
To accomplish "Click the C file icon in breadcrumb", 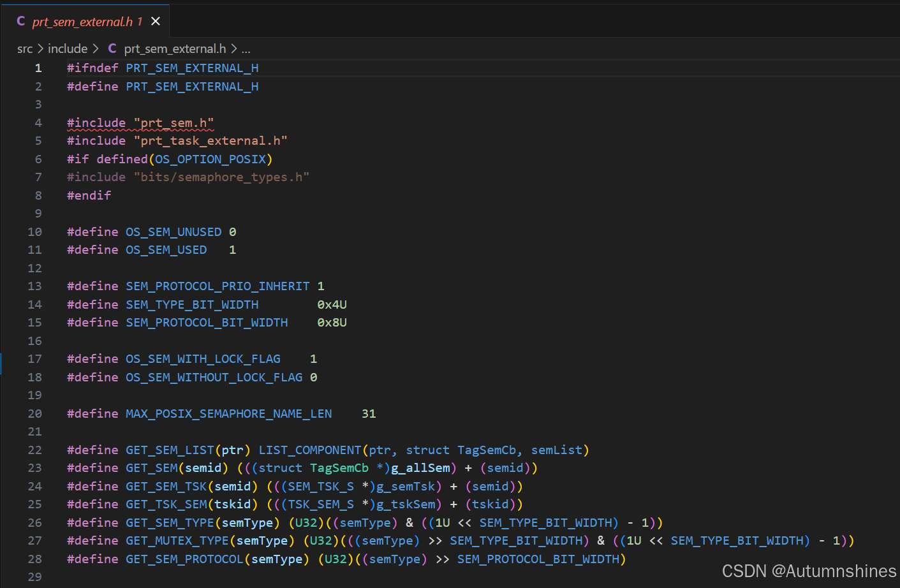I will (x=112, y=49).
